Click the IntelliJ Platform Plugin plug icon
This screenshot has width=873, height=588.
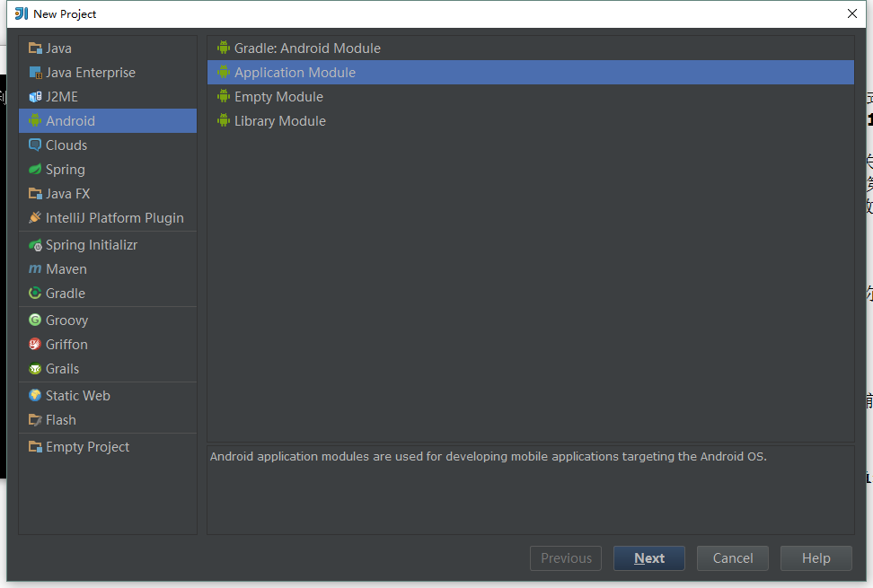(x=35, y=217)
